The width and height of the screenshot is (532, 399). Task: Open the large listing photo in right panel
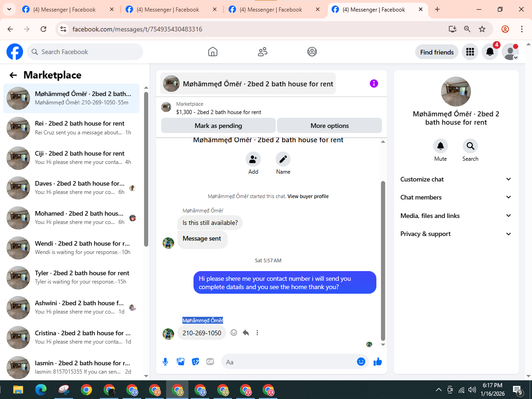coord(456,91)
